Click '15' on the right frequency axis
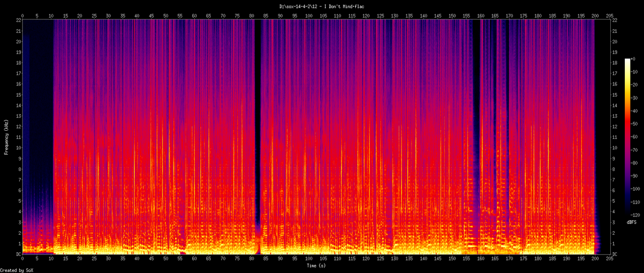Image resolution: width=644 pixels, height=273 pixels. point(615,95)
